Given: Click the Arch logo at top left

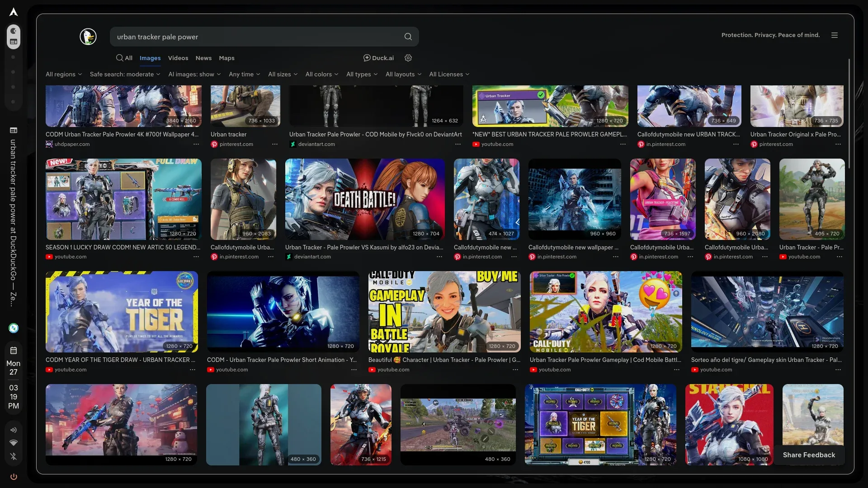Looking at the screenshot, I should click(14, 12).
